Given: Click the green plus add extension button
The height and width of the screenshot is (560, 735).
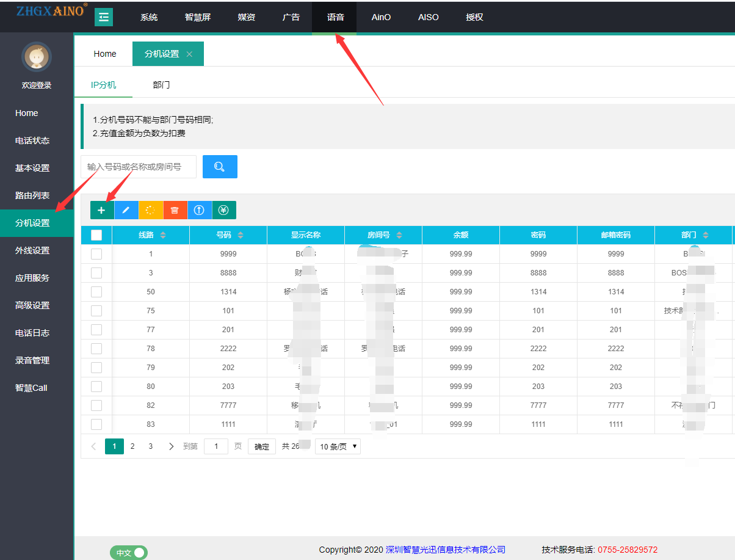Looking at the screenshot, I should pyautogui.click(x=102, y=210).
